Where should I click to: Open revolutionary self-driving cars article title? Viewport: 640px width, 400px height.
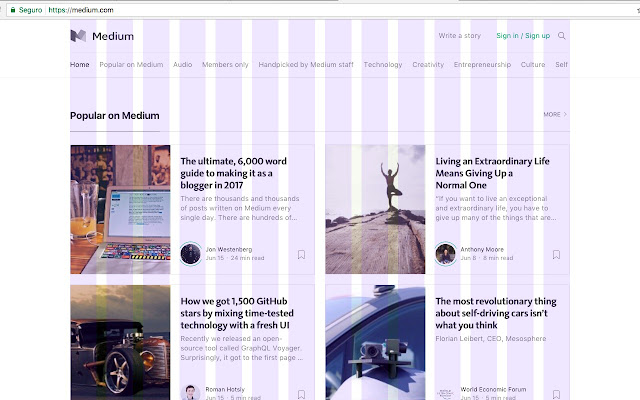[x=496, y=313]
